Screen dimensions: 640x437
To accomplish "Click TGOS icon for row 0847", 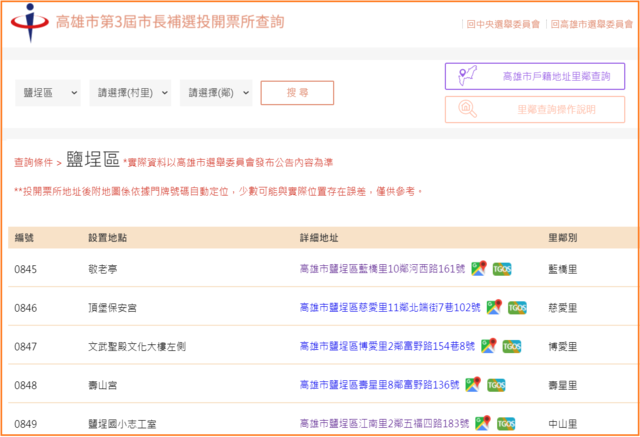I will coord(511,346).
